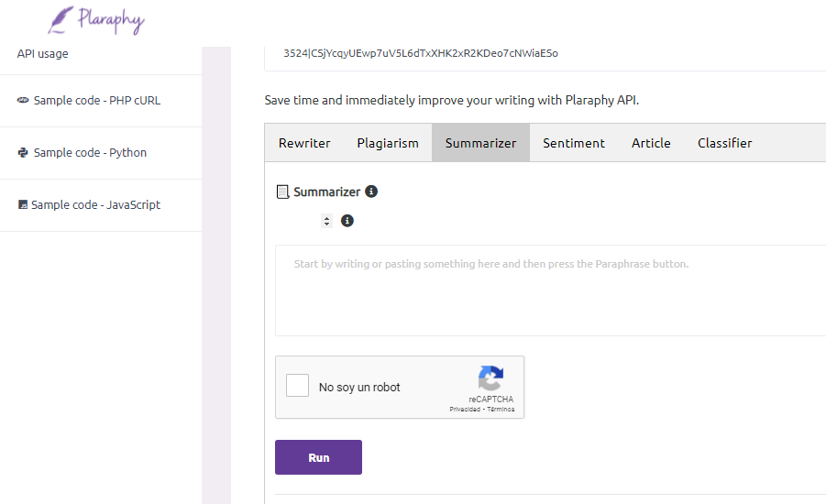Click the JavaScript sample code icon
The height and width of the screenshot is (504, 826).
[x=23, y=205]
